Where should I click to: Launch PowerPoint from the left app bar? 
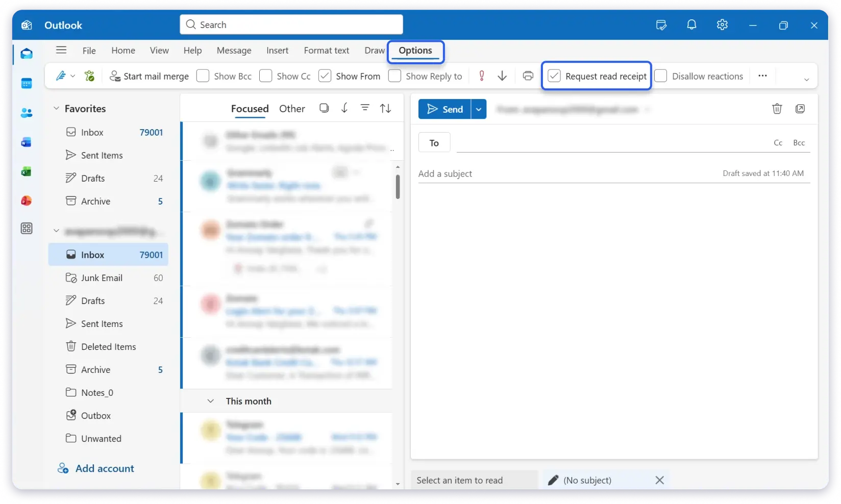point(27,200)
